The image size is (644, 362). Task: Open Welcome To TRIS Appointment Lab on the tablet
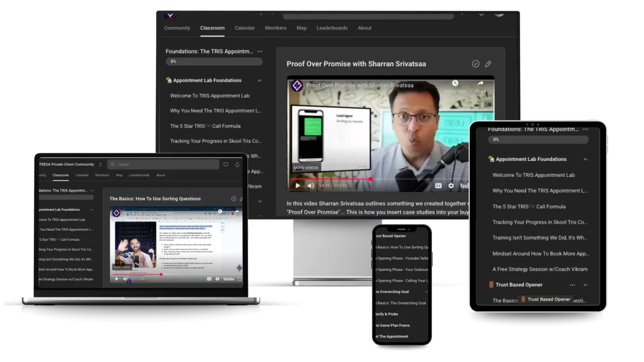[x=533, y=175]
